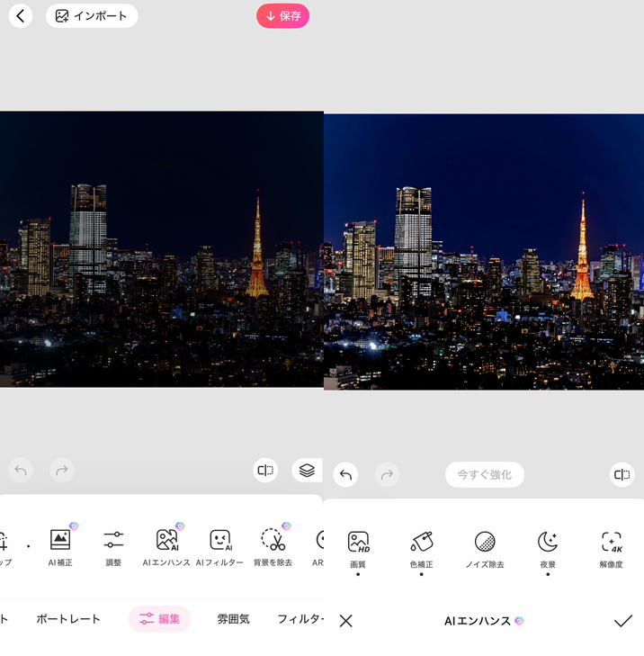Toggle compare view in AIエンハンス panel
The image size is (644, 656).
tap(622, 475)
